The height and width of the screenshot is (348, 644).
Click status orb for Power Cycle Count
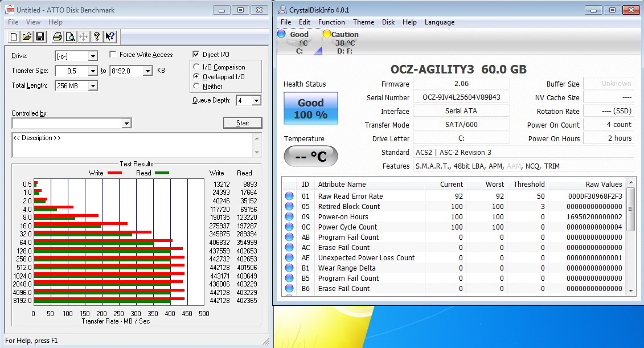coord(290,227)
